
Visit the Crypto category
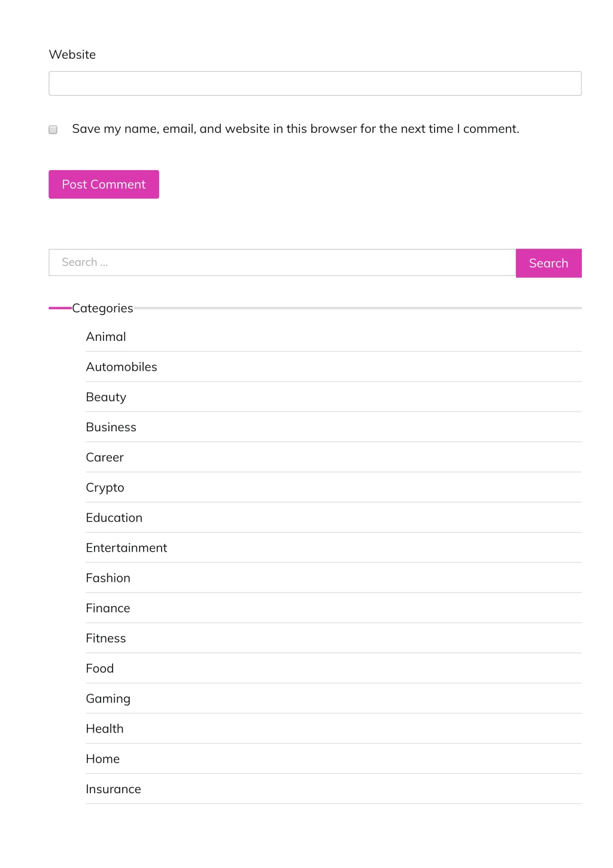point(105,488)
